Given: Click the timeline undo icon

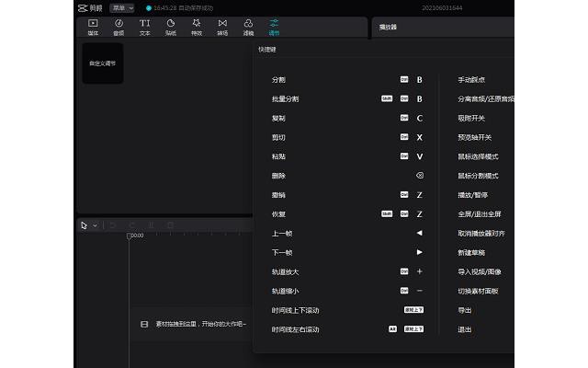Looking at the screenshot, I should click(112, 225).
